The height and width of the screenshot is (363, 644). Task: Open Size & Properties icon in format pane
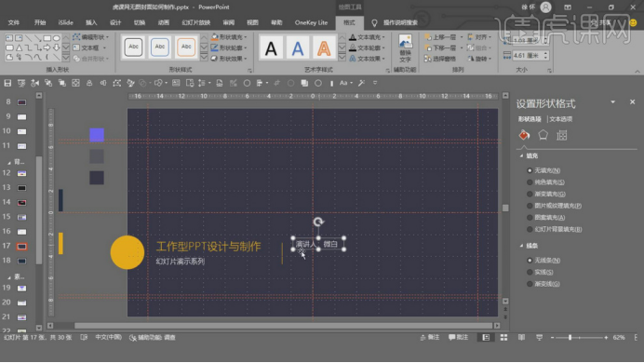pyautogui.click(x=561, y=135)
